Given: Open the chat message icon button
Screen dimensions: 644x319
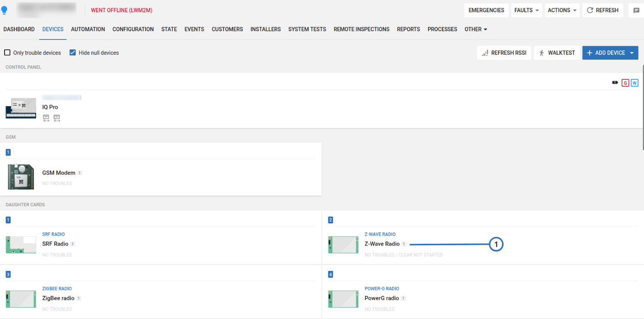Looking at the screenshot, I should [x=636, y=10].
